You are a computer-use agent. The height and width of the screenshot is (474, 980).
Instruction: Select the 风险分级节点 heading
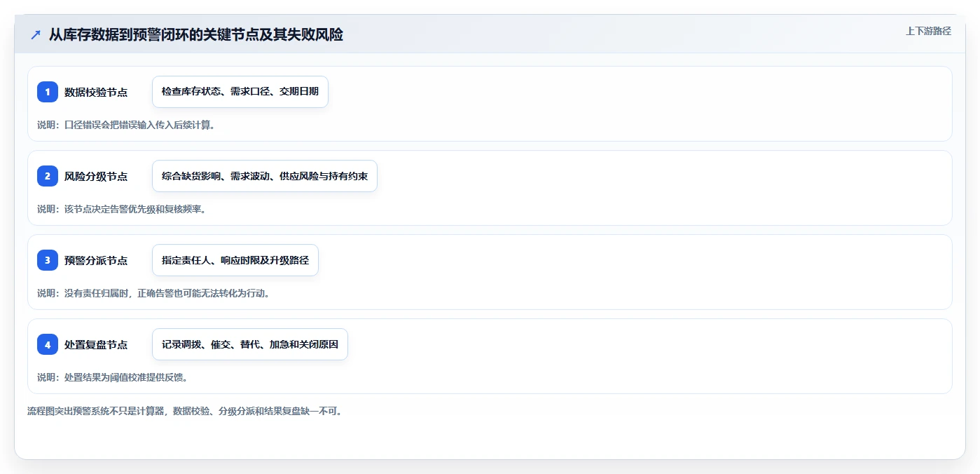[x=96, y=176]
